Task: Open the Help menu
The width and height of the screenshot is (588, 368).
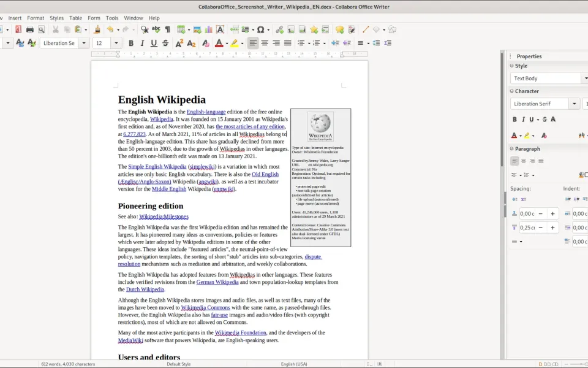Action: (x=154, y=18)
